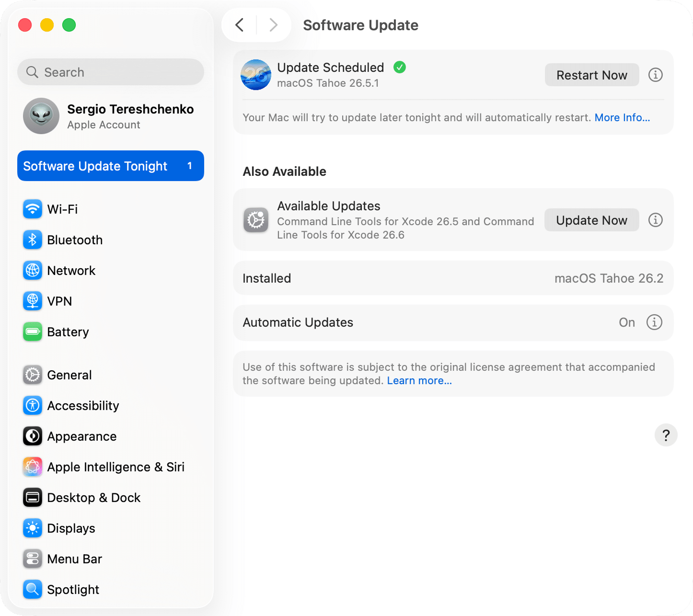Click the Search field in sidebar

pyautogui.click(x=111, y=72)
